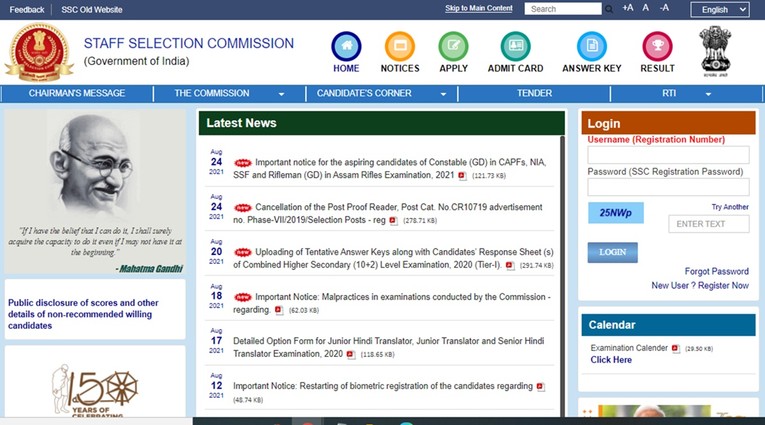Click the Username registration number field

point(668,155)
